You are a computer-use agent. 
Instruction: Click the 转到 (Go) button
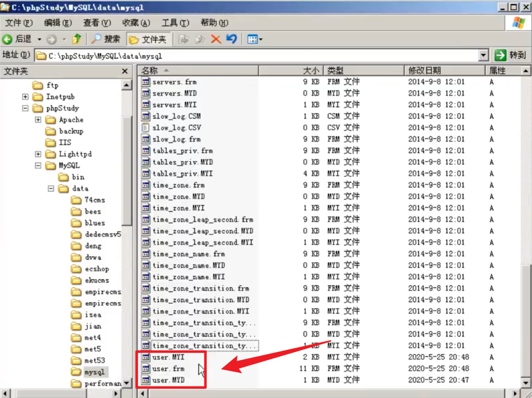(511, 56)
